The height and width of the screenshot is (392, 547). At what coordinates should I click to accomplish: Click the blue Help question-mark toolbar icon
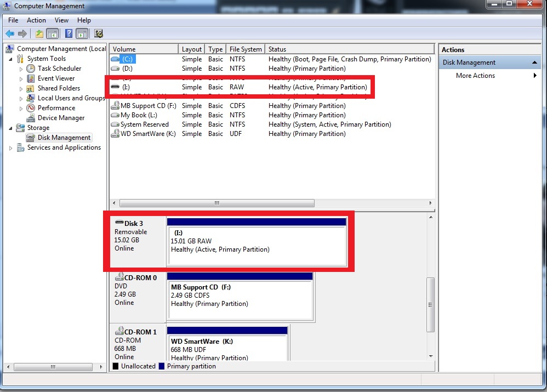69,33
